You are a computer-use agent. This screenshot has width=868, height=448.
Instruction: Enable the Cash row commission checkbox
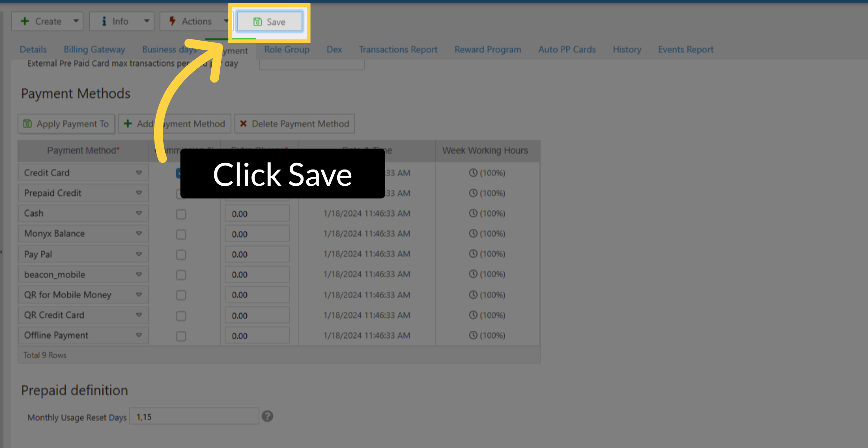[x=181, y=214]
